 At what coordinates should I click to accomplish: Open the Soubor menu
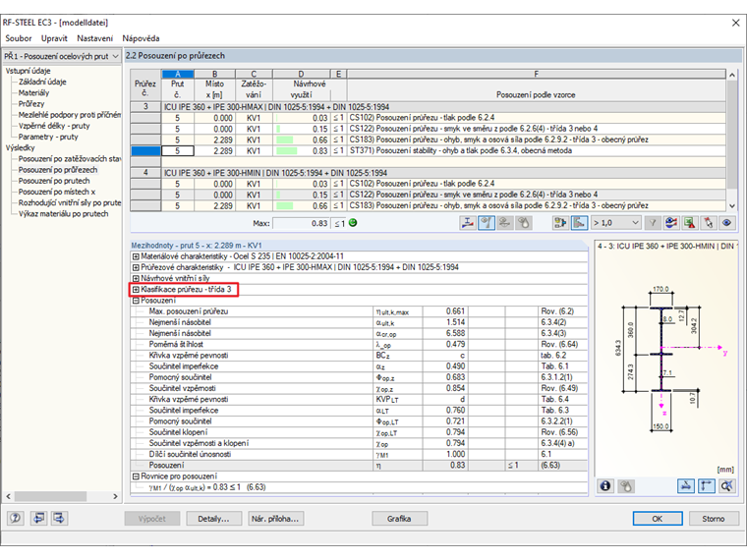tap(19, 38)
